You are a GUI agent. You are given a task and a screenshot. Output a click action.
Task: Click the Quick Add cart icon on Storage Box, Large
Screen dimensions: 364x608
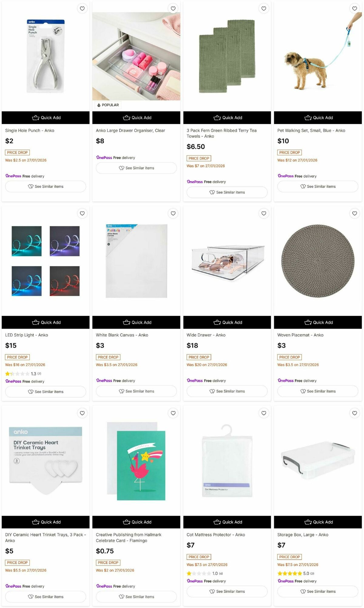[308, 522]
